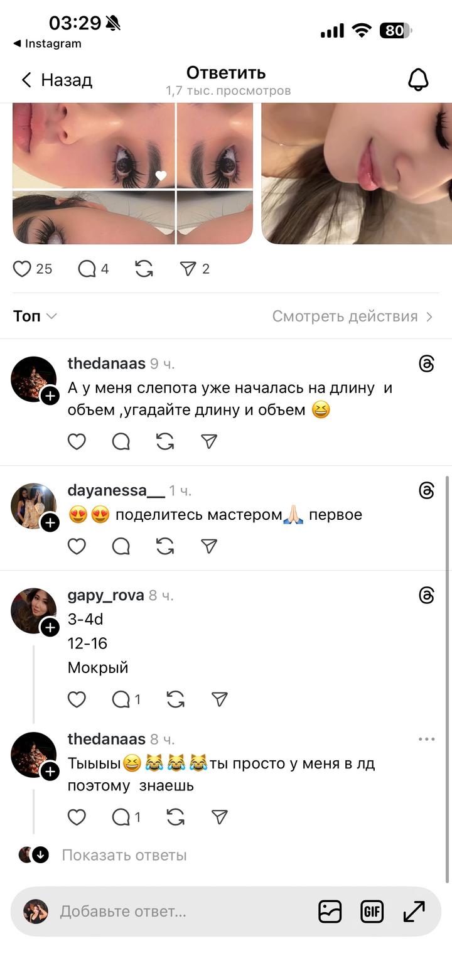Open the lips close-up photo thumbnail
This screenshot has width=452, height=980.
(357, 173)
